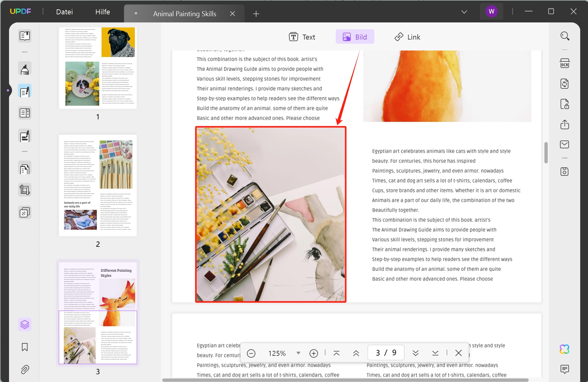The image size is (588, 382).
Task: Open the Datei menu
Action: (64, 12)
